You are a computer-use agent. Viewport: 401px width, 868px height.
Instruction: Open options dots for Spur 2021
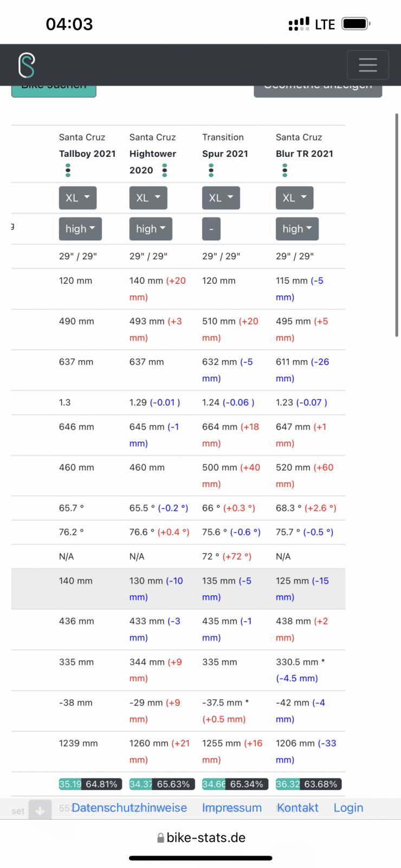click(x=211, y=170)
